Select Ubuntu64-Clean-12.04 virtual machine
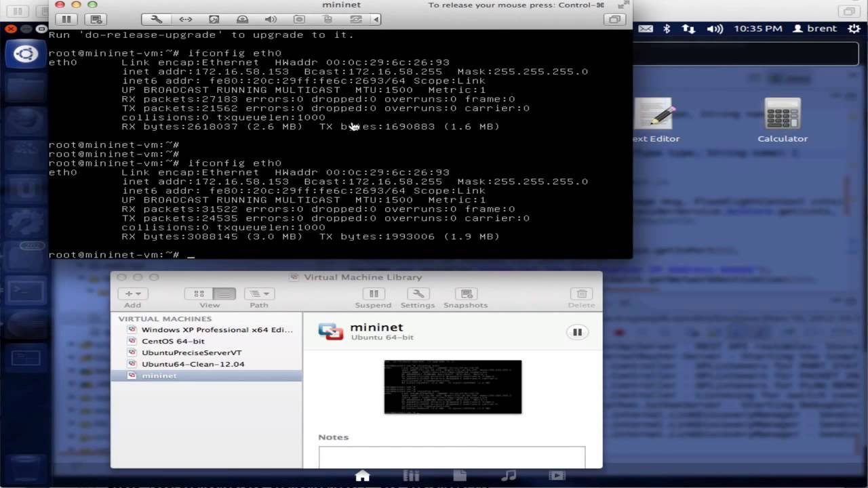This screenshot has width=868, height=488. click(x=207, y=364)
